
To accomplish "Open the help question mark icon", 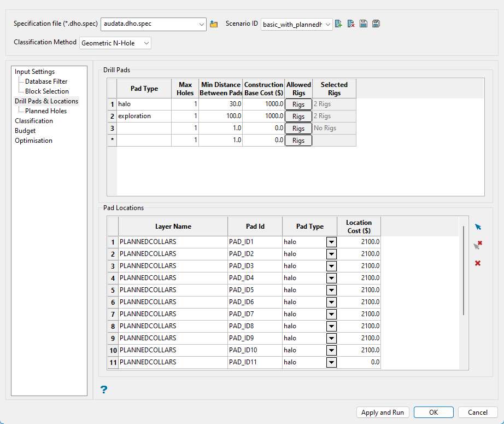I will pos(104,390).
